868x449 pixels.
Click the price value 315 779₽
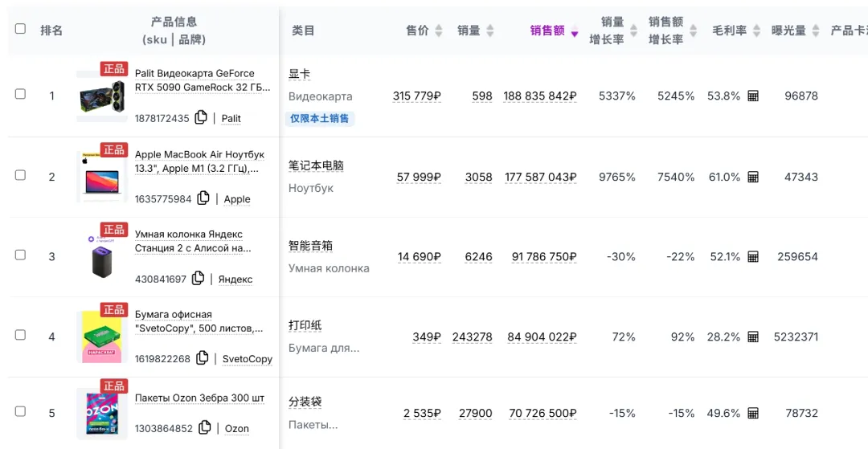point(417,96)
